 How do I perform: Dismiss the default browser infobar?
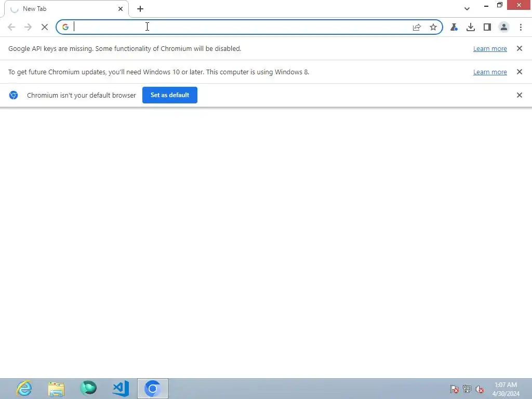520,95
